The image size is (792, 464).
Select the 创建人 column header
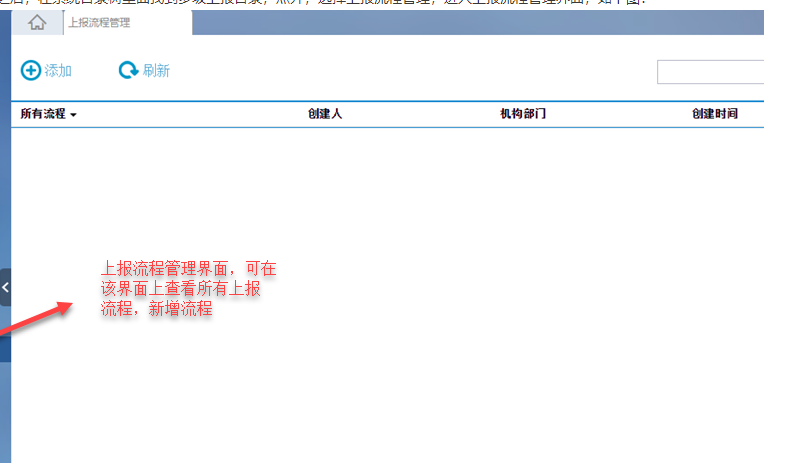[x=325, y=114]
